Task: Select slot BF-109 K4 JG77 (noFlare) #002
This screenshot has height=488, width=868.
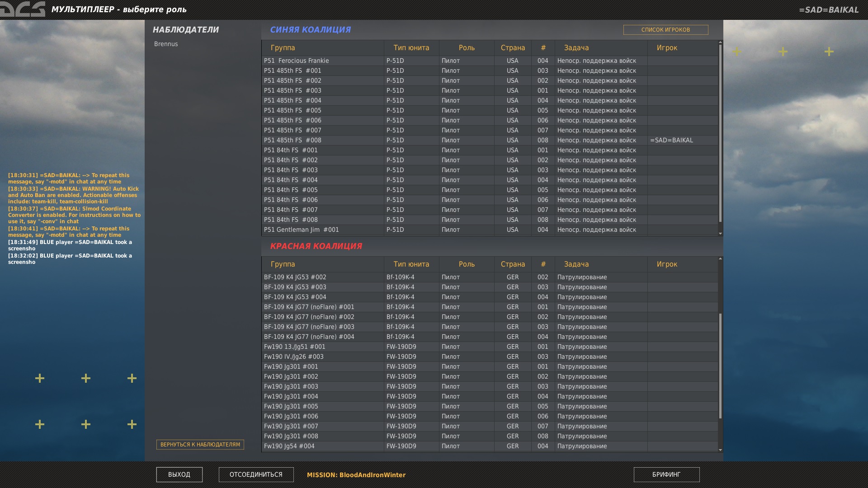Action: pyautogui.click(x=490, y=317)
